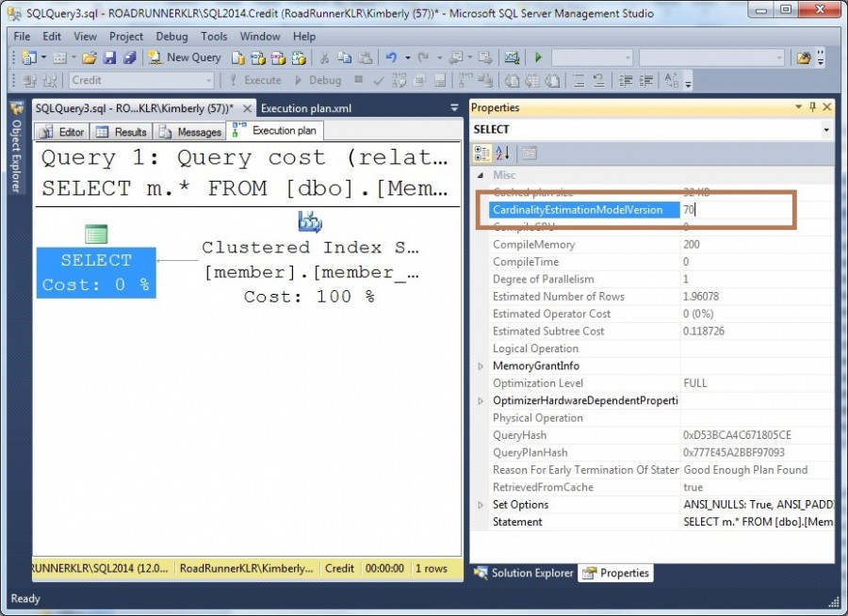The height and width of the screenshot is (616, 848).
Task: Switch Properties panel to categorized view icon
Action: click(x=482, y=154)
